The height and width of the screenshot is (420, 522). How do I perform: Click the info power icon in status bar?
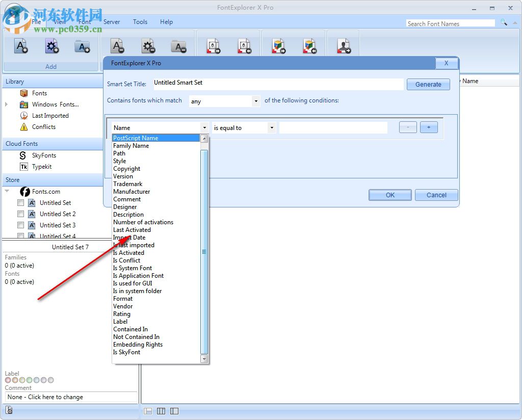(x=9, y=410)
